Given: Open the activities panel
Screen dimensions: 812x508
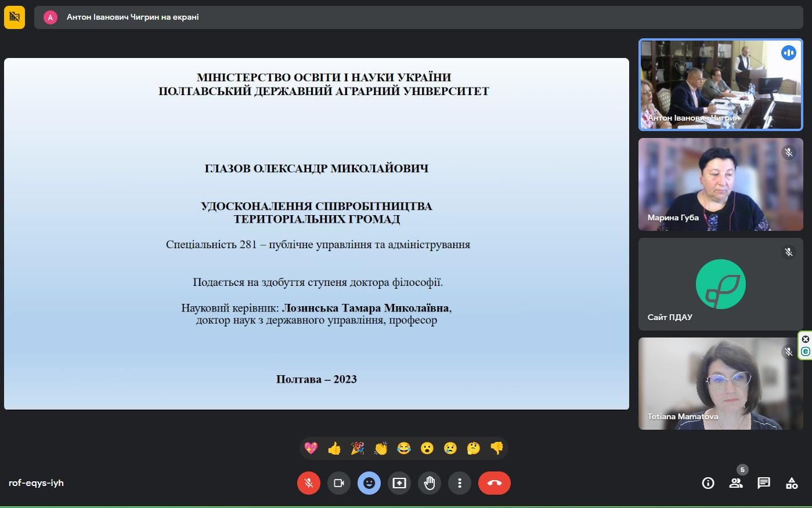Looking at the screenshot, I should pyautogui.click(x=792, y=483).
